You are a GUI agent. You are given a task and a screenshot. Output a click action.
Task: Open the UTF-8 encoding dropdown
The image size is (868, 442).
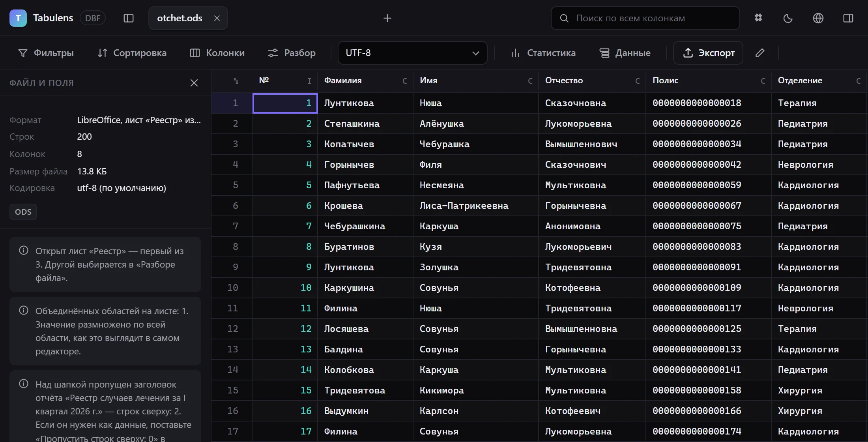point(413,53)
